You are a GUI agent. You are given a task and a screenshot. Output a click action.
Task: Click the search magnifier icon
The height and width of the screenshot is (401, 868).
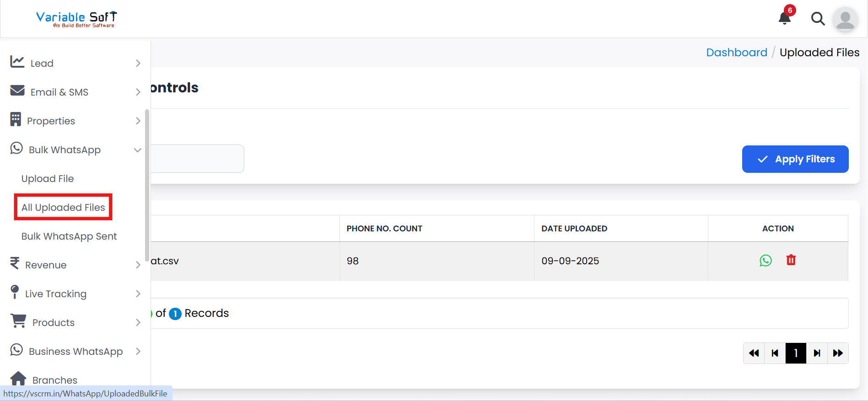tap(818, 19)
